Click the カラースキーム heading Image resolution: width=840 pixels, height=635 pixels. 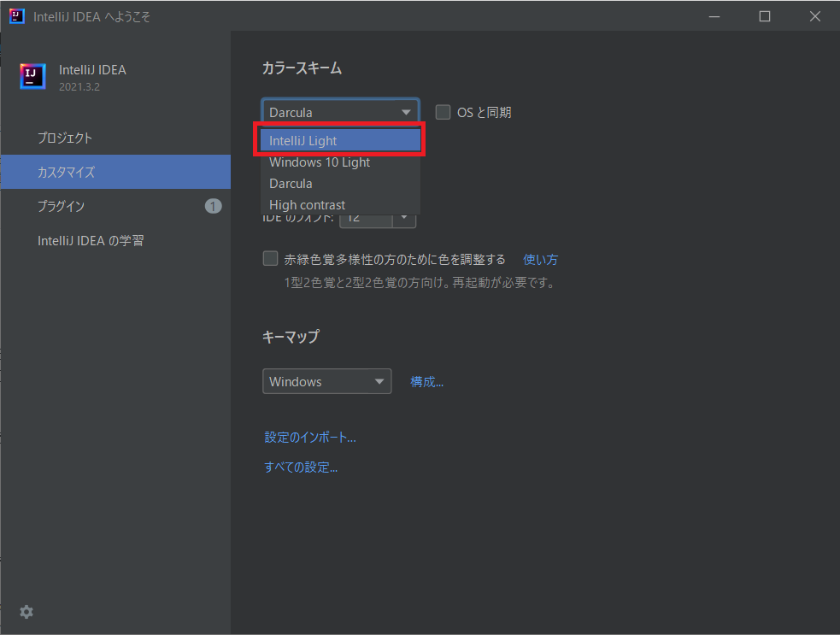[x=302, y=68]
